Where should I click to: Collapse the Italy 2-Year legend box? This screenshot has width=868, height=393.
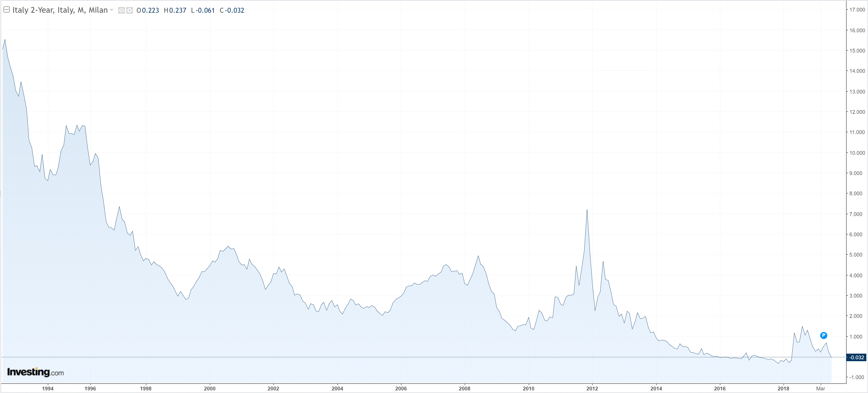click(x=6, y=10)
